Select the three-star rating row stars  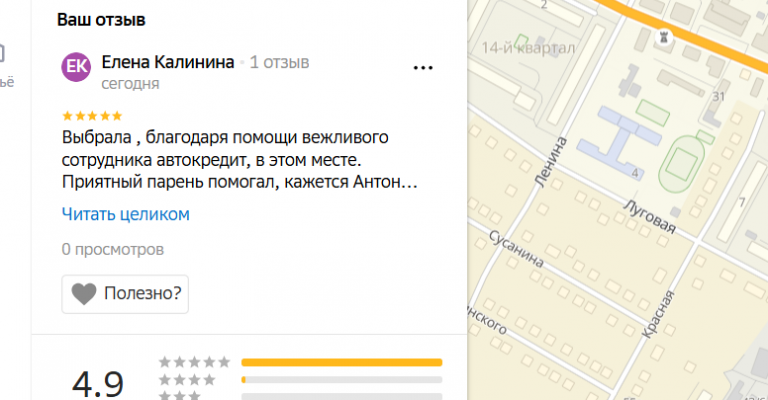pyautogui.click(x=180, y=395)
